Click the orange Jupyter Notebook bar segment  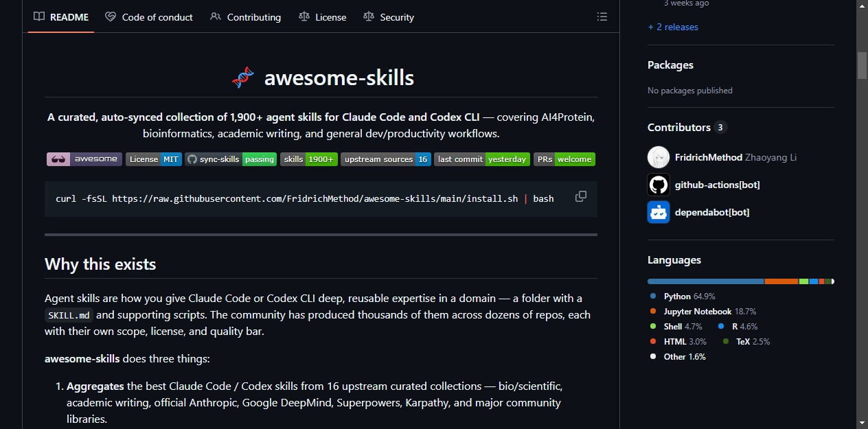point(781,281)
